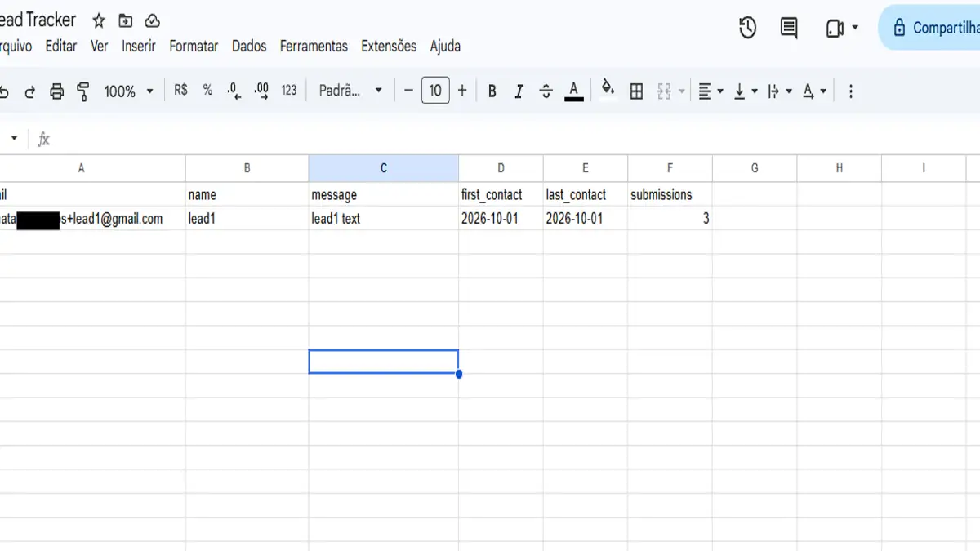The width and height of the screenshot is (980, 551).
Task: Open the Ferramentas menu
Action: [314, 47]
